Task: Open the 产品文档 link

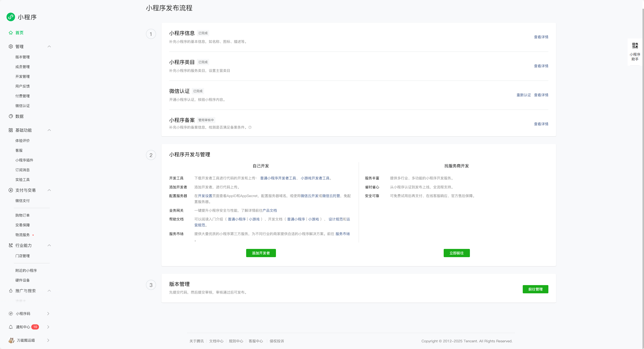Action: (x=270, y=210)
